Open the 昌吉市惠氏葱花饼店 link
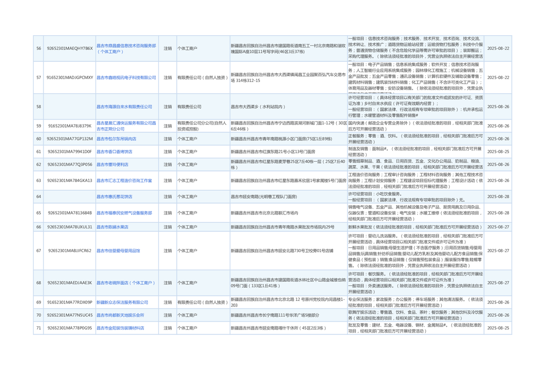Image resolution: width=555 pixels, height=392 pixels. coord(114,196)
